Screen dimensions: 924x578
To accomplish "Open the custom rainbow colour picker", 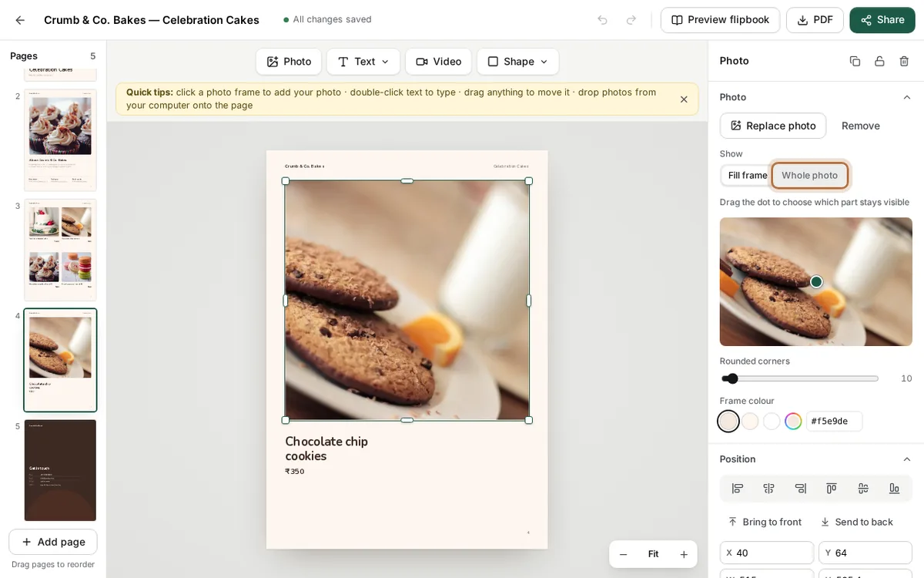I will (x=793, y=421).
